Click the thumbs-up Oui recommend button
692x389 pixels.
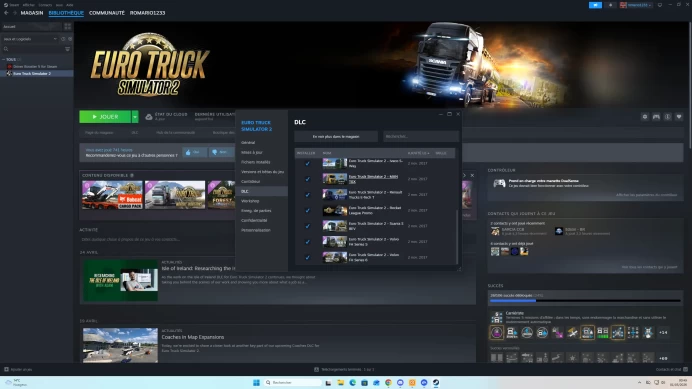click(x=194, y=152)
